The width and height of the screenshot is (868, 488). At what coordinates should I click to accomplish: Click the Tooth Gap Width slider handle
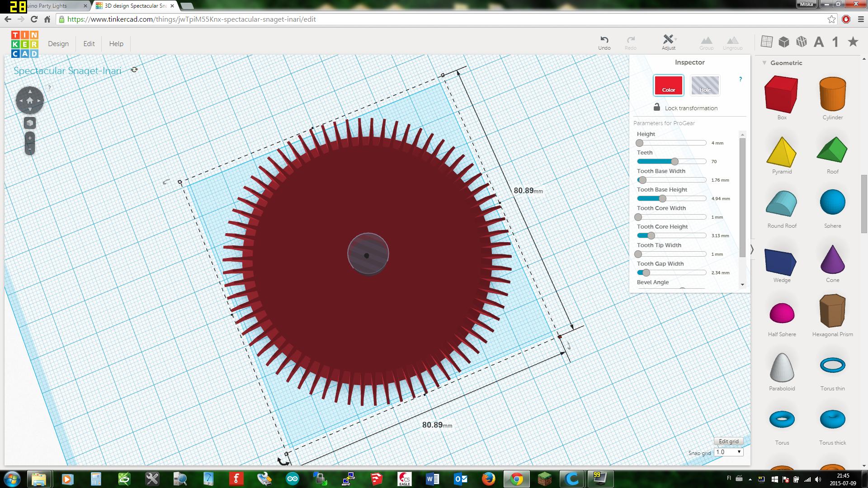pos(646,272)
